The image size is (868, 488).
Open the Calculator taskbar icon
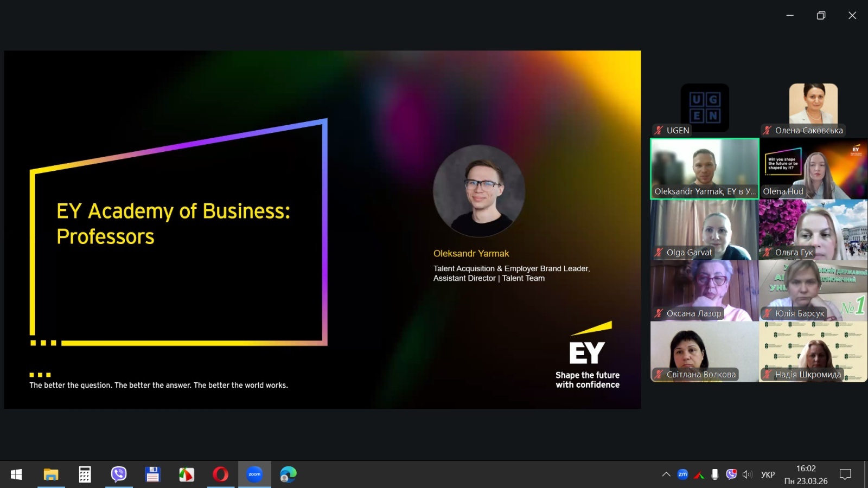[85, 474]
